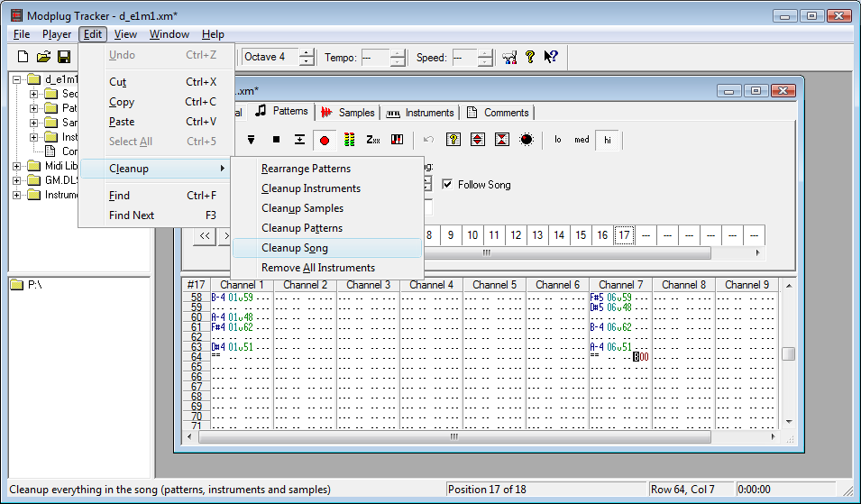Switch to the Samples tab

[x=348, y=113]
